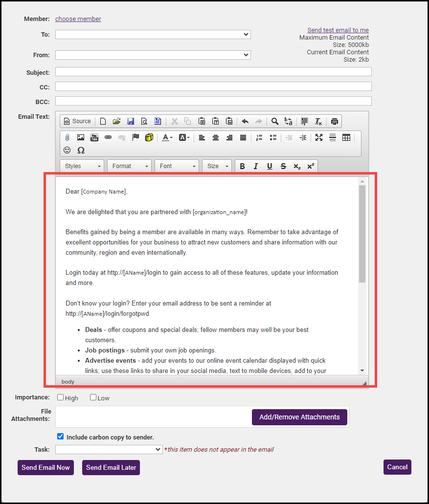Create a new blank page in editor
Image resolution: width=429 pixels, height=504 pixels.
pos(103,121)
